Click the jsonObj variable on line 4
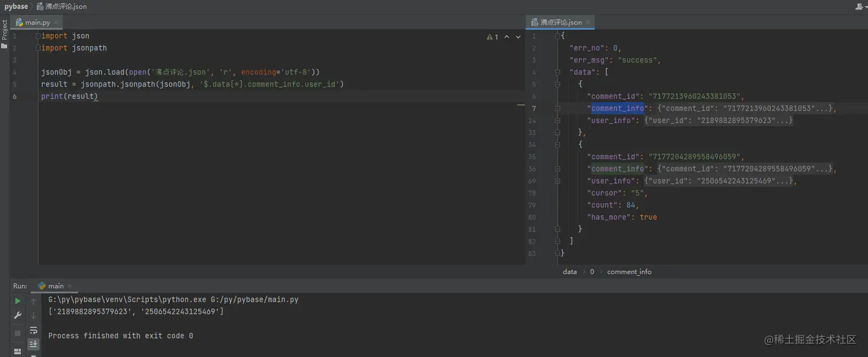The height and width of the screenshot is (357, 868). pos(56,72)
